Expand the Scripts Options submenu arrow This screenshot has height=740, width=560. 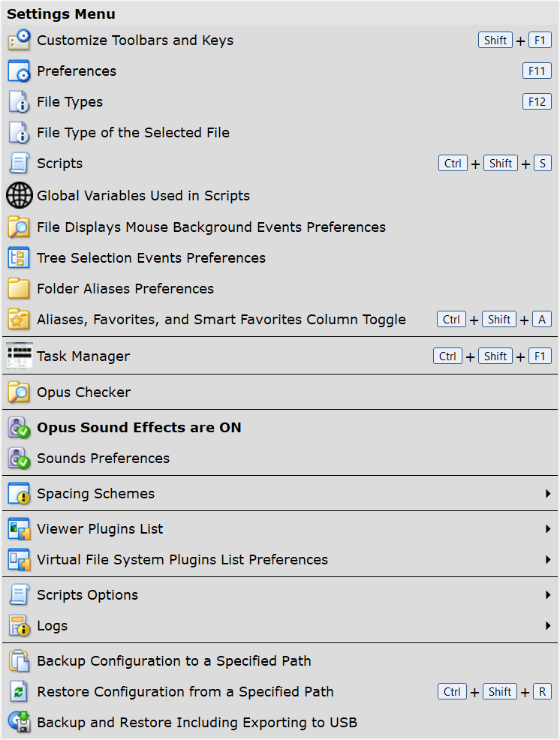tap(549, 595)
